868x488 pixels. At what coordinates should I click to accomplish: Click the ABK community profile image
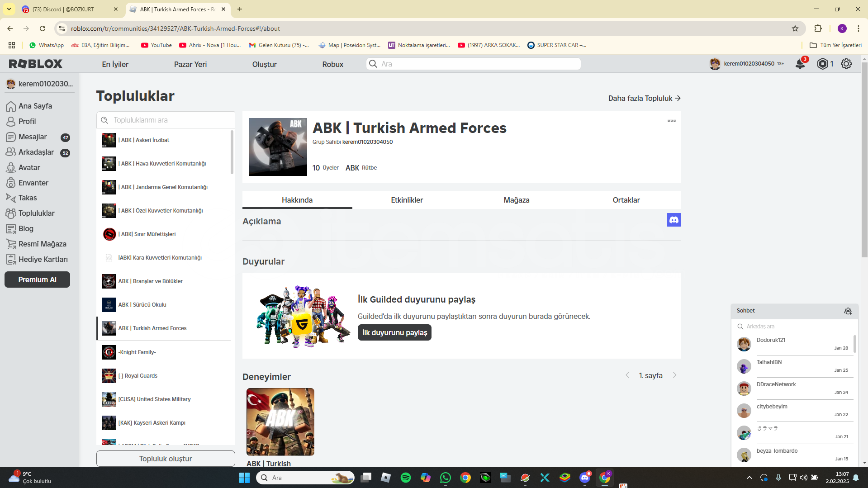[278, 147]
